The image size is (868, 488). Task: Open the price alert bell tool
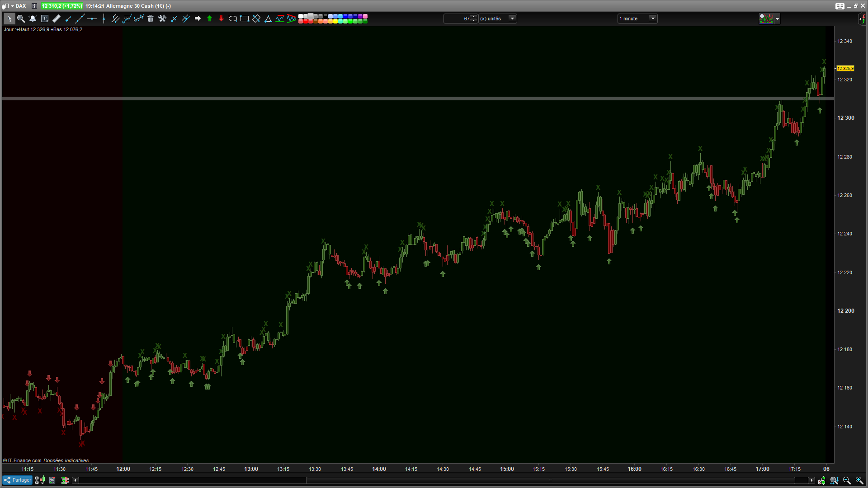(x=33, y=19)
